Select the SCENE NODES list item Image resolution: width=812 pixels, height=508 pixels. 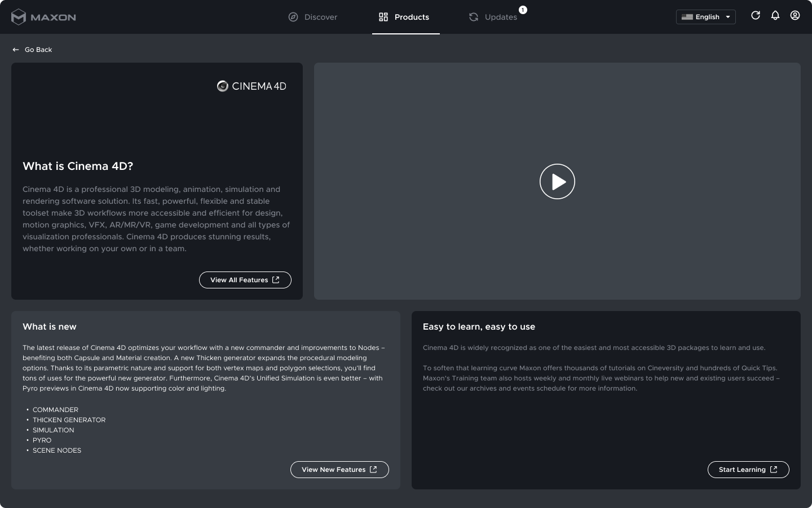point(56,450)
